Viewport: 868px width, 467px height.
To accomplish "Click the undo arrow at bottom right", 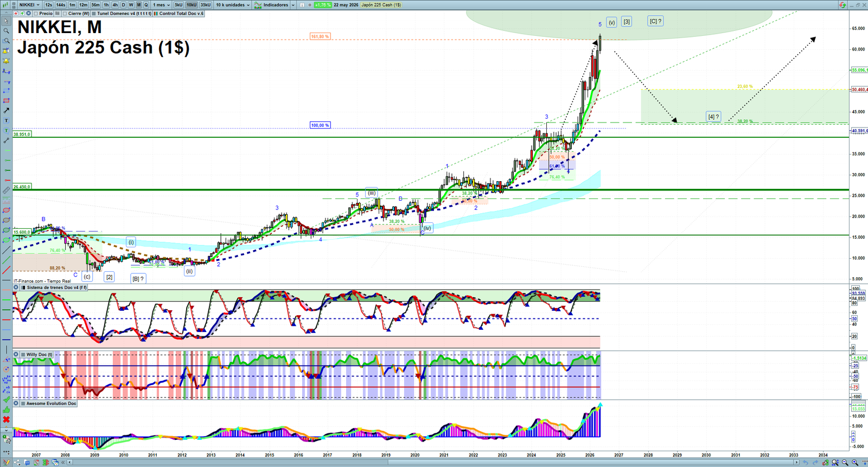I will [x=806, y=462].
